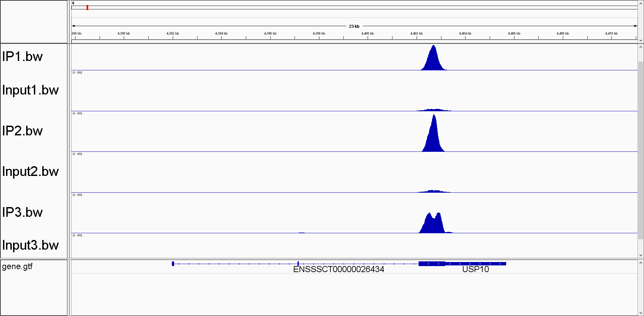The height and width of the screenshot is (316, 644).
Task: Click the ENSSSCT00000026434 transcript label
Action: [x=338, y=269]
